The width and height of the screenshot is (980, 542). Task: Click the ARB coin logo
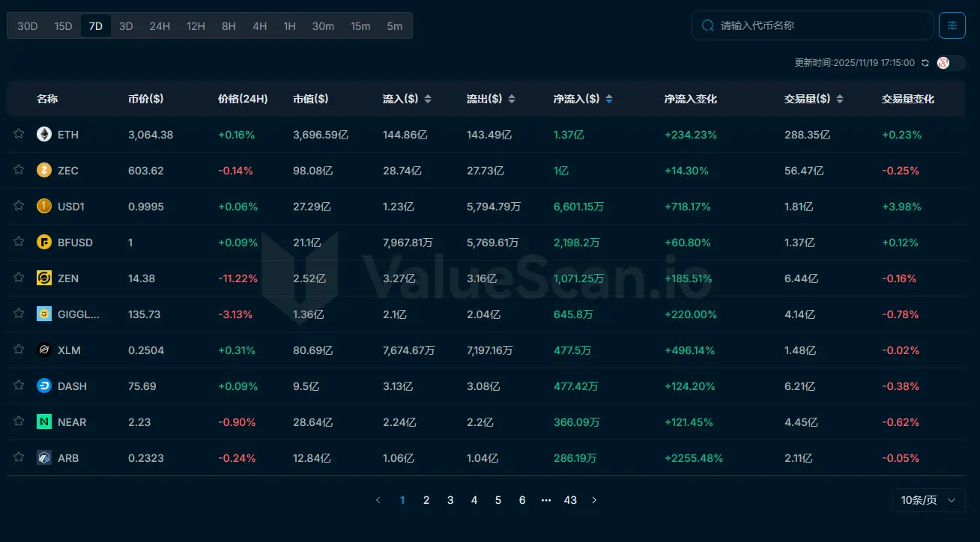pyautogui.click(x=44, y=458)
